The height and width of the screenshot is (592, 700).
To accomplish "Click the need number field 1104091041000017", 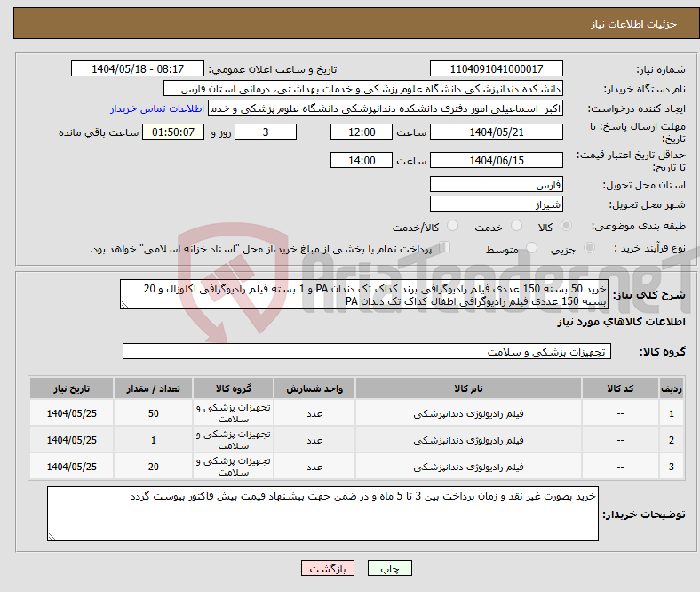I will (x=497, y=68).
